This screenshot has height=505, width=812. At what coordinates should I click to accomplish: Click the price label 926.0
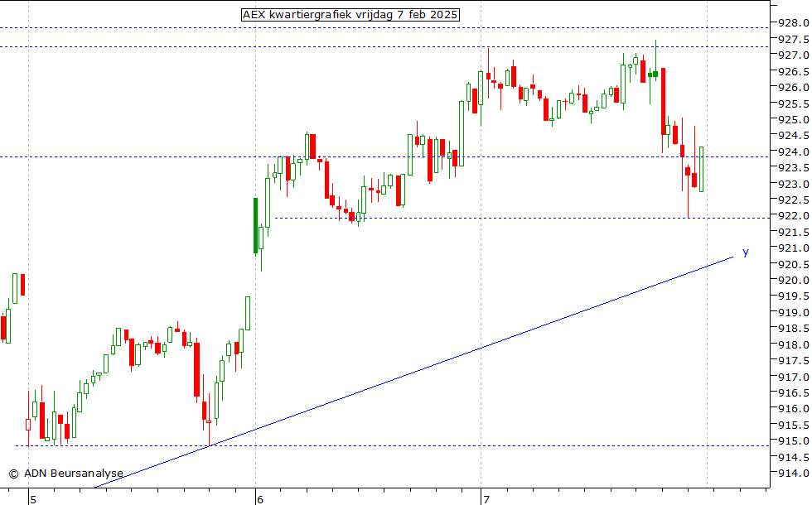(794, 88)
